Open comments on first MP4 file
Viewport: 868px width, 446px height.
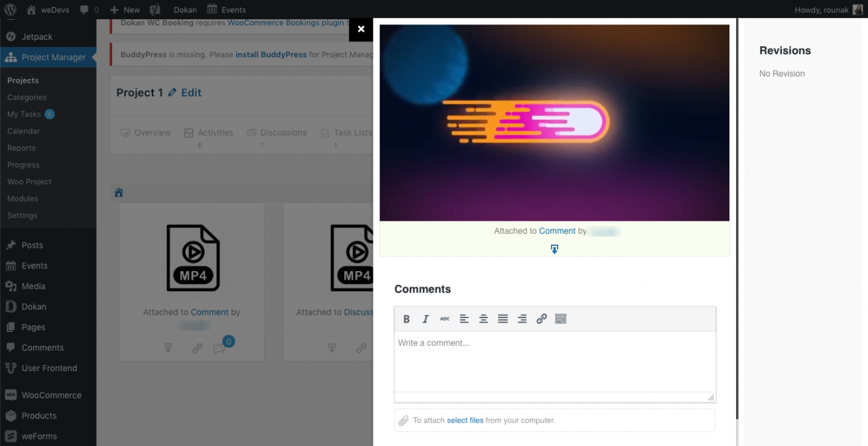tap(219, 349)
